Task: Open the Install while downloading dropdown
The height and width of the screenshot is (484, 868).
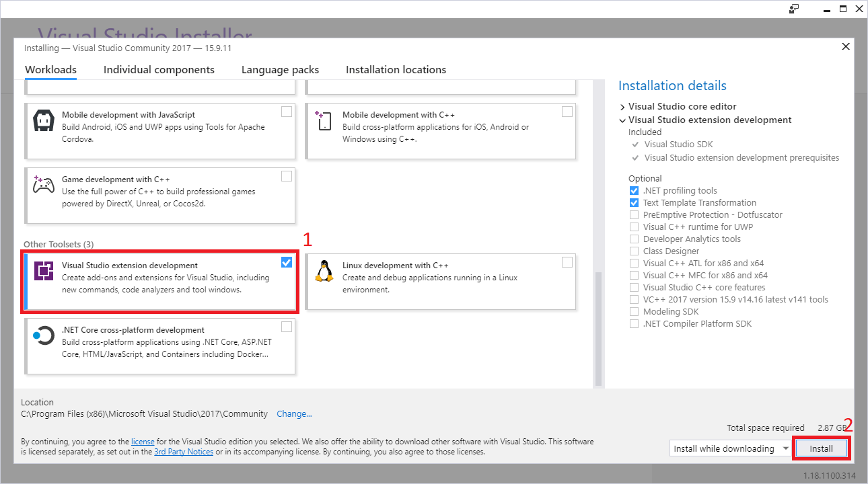Action: coord(730,448)
